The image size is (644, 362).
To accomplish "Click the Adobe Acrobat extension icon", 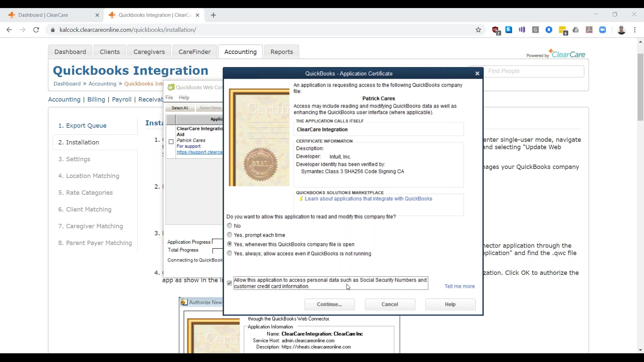I will 589,30.
